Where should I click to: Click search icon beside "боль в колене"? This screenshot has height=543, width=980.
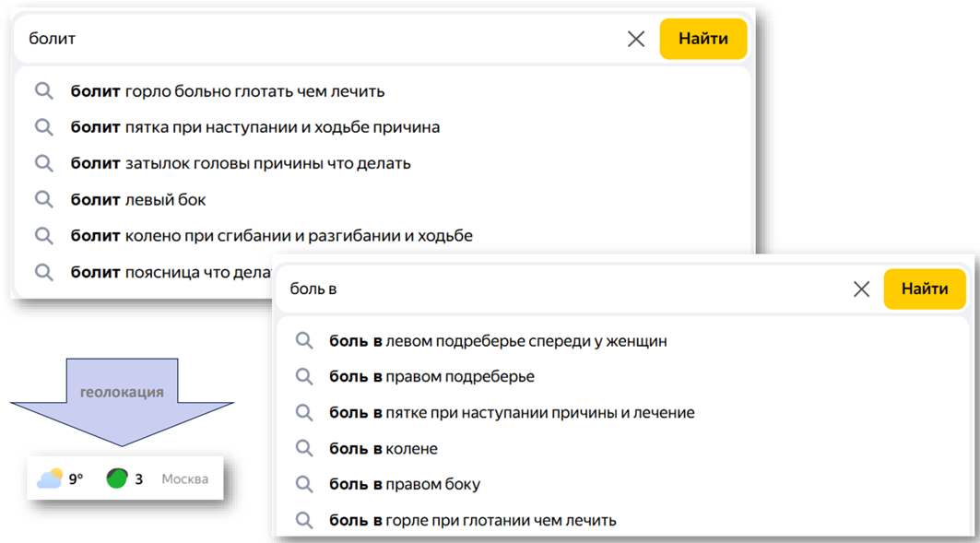[x=304, y=449]
